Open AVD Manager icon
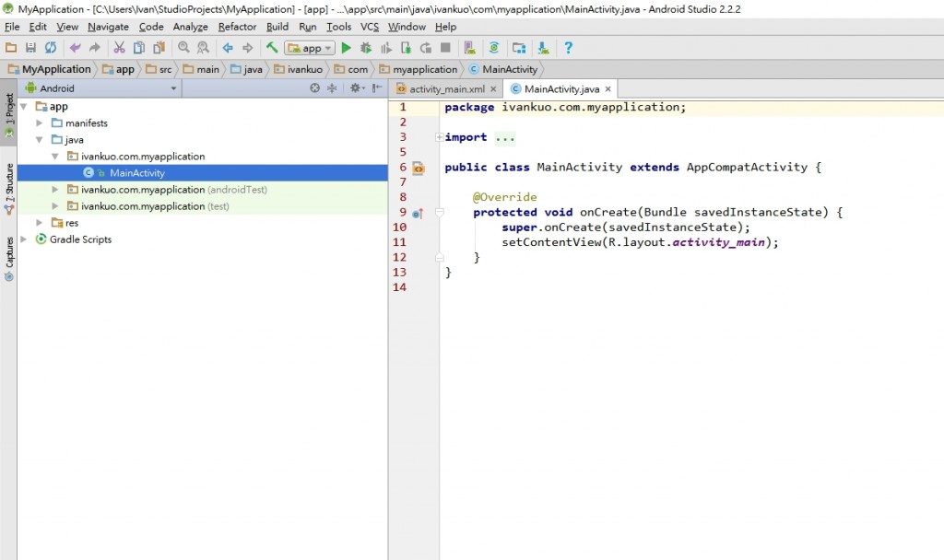Image resolution: width=944 pixels, height=560 pixels. (x=470, y=48)
